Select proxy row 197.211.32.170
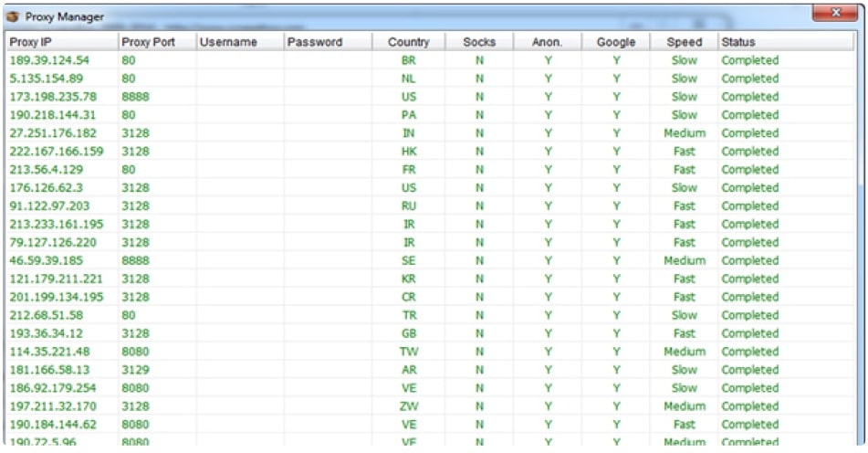Screen dimensions: 868x453 coord(431,406)
